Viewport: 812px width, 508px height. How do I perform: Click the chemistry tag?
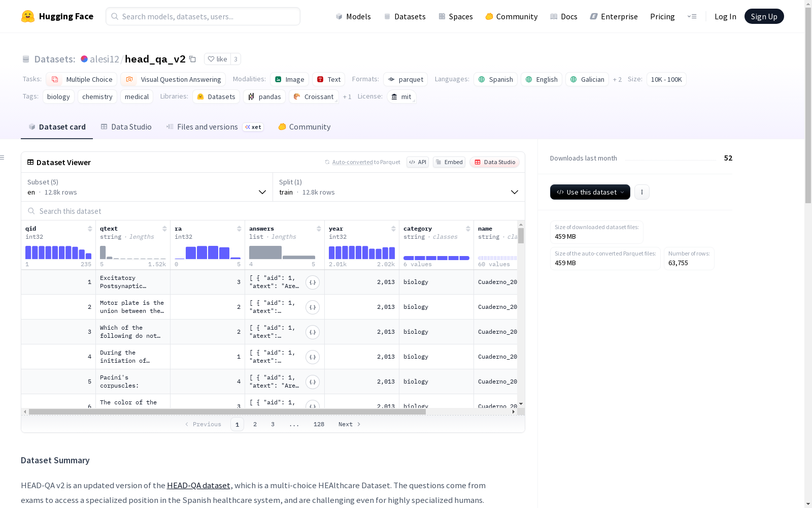97,97
